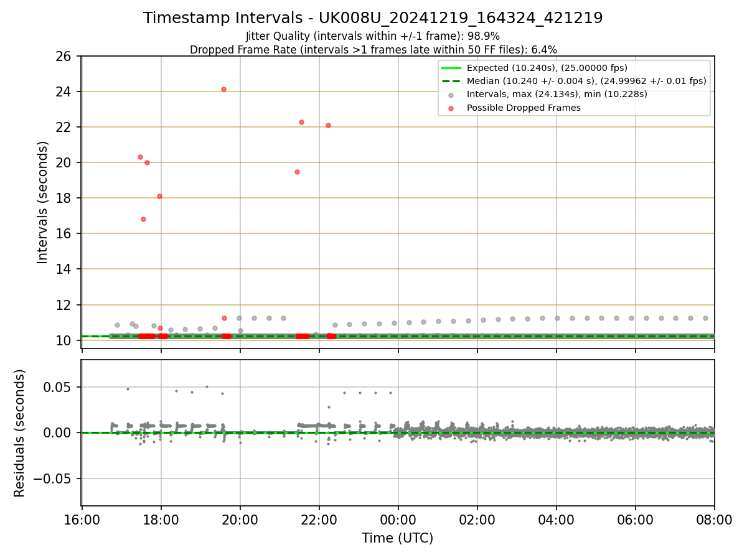747x560 pixels.
Task: Click the "Jitter Quality" 98.9% subtitle line
Action: tap(373, 36)
